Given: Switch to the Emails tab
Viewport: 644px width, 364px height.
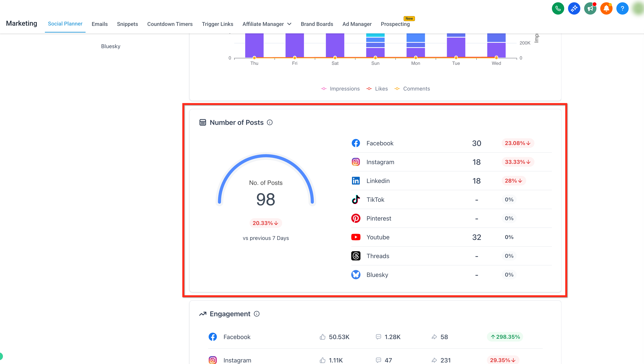Looking at the screenshot, I should click(x=100, y=24).
